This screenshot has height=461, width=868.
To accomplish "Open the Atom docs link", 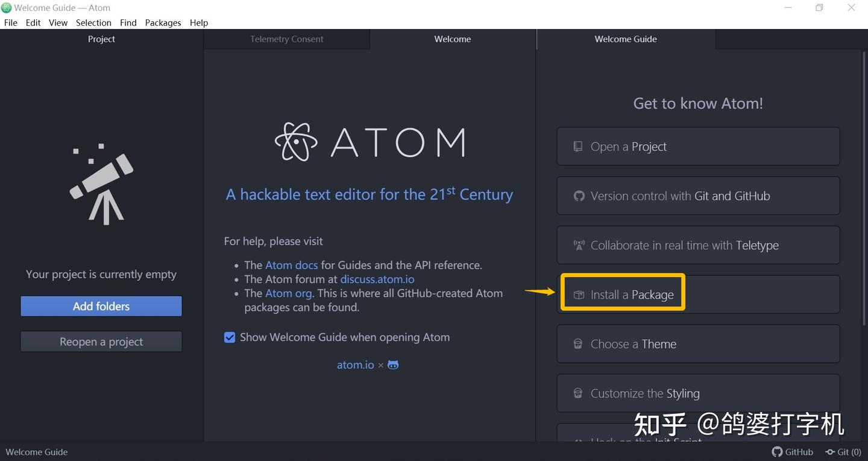I will click(x=291, y=265).
